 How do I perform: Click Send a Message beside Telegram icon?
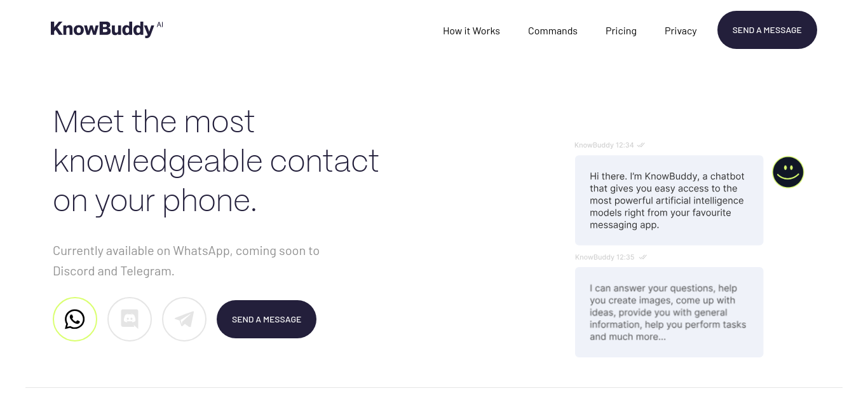pos(266,319)
